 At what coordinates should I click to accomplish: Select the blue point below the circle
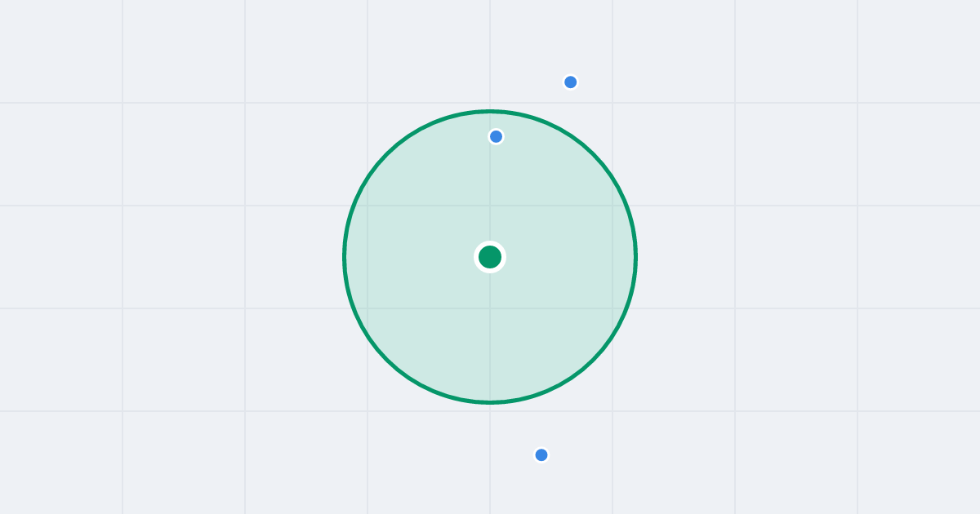coord(541,454)
